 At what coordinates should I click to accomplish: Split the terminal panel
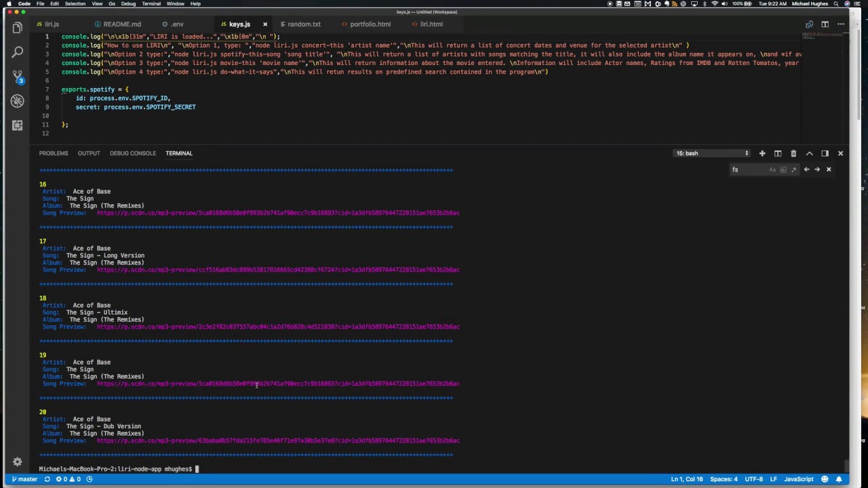(778, 153)
